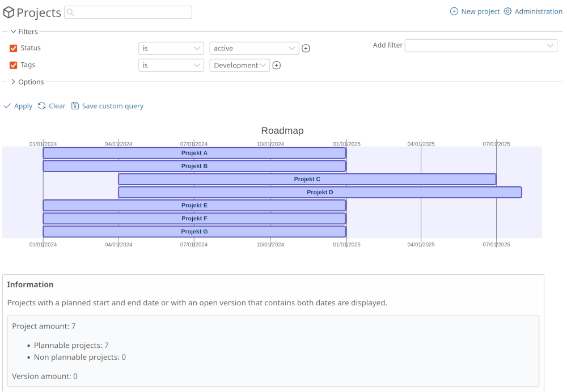Image resolution: width=567 pixels, height=392 pixels.
Task: Open the Add filter dropdown
Action: [481, 45]
